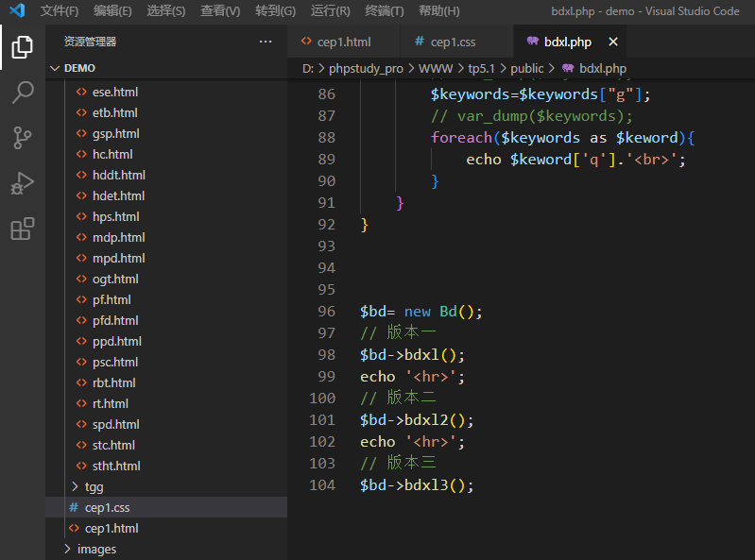Screen dimensions: 755x560
Task: Click the elephant icon on bdxl.php tab
Action: (x=532, y=42)
